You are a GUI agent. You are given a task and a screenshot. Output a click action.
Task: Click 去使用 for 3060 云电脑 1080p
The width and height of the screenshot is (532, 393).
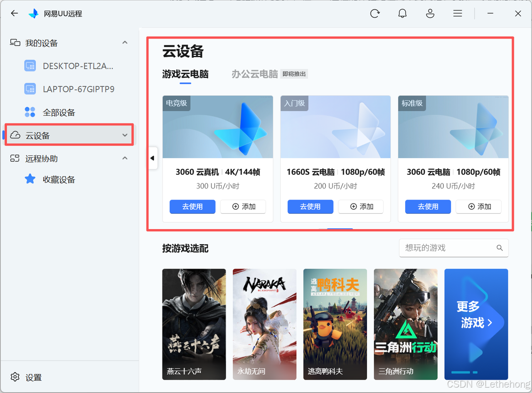click(x=428, y=206)
